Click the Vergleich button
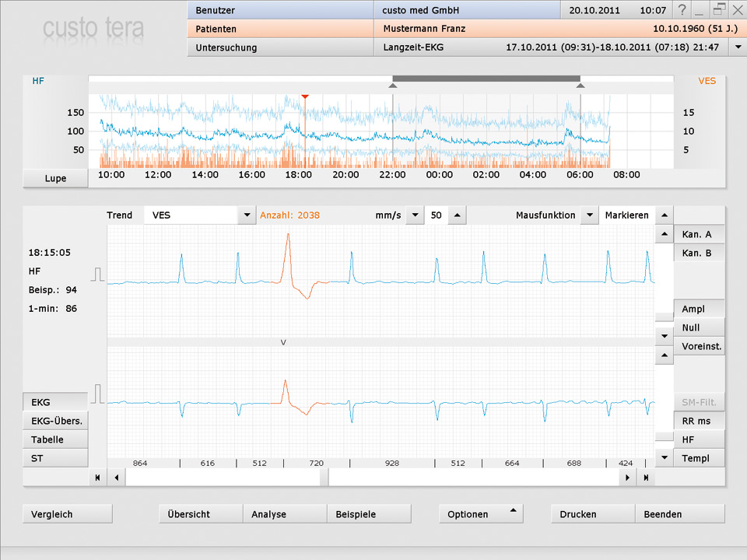This screenshot has width=747, height=560. point(68,514)
